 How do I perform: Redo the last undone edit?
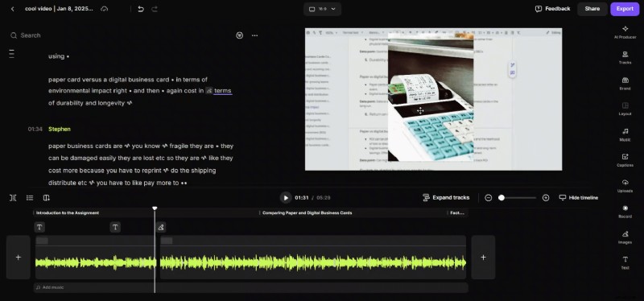point(155,9)
